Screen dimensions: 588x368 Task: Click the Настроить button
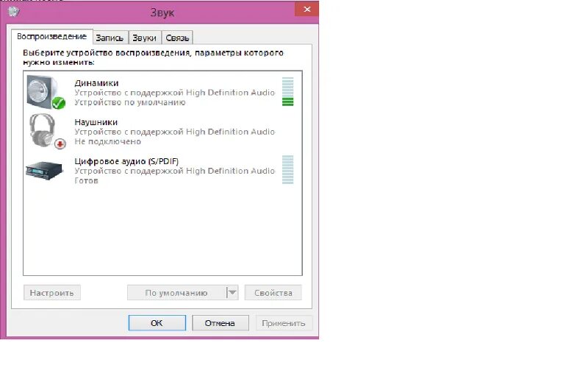51,292
